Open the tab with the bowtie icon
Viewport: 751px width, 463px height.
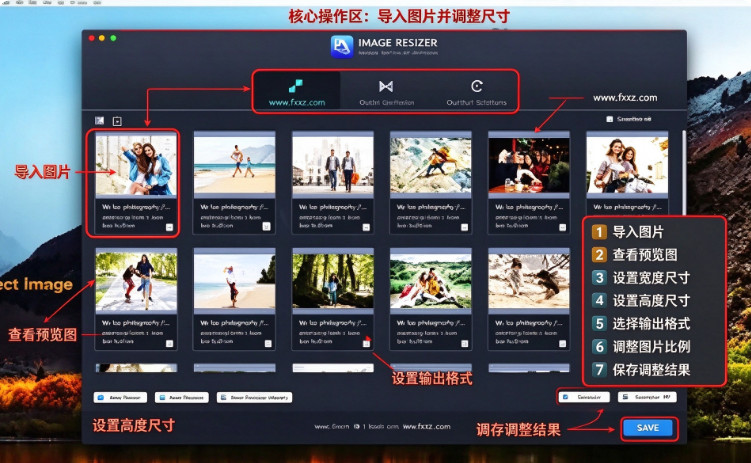[x=386, y=91]
